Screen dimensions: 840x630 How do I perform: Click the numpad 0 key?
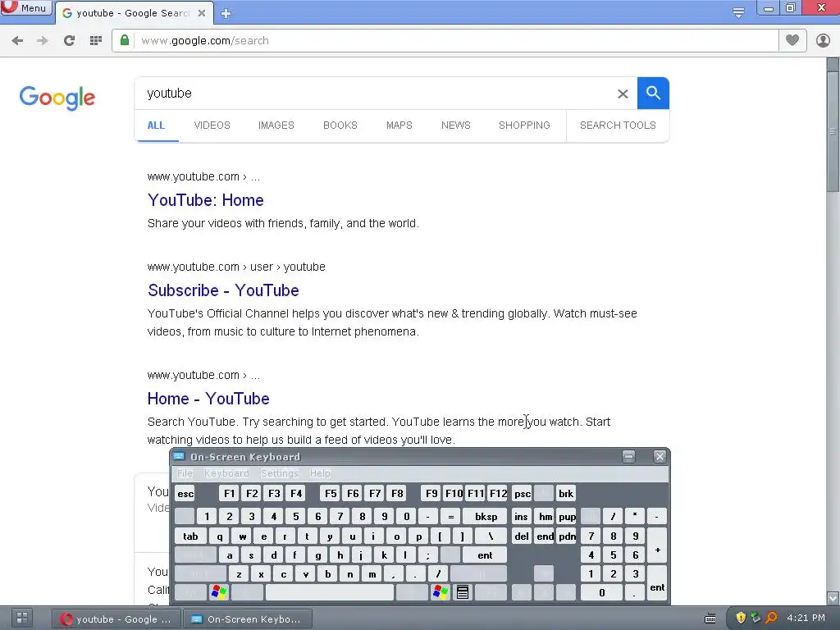click(x=601, y=592)
